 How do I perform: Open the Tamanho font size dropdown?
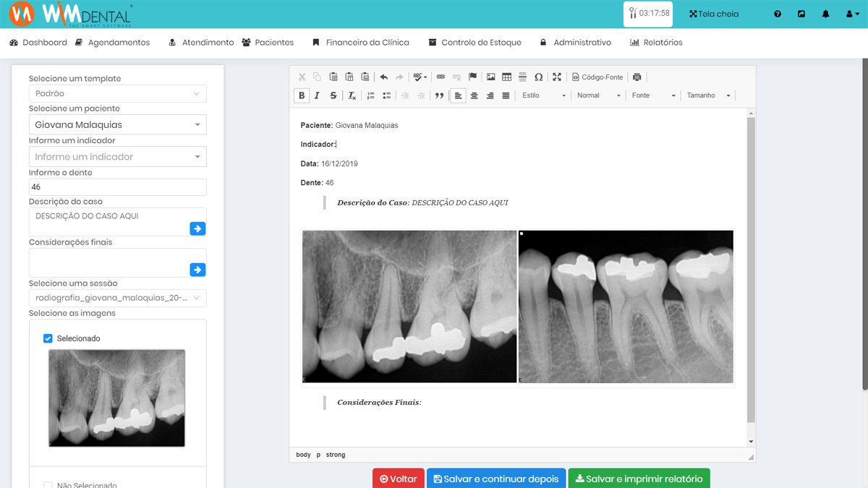click(x=708, y=95)
